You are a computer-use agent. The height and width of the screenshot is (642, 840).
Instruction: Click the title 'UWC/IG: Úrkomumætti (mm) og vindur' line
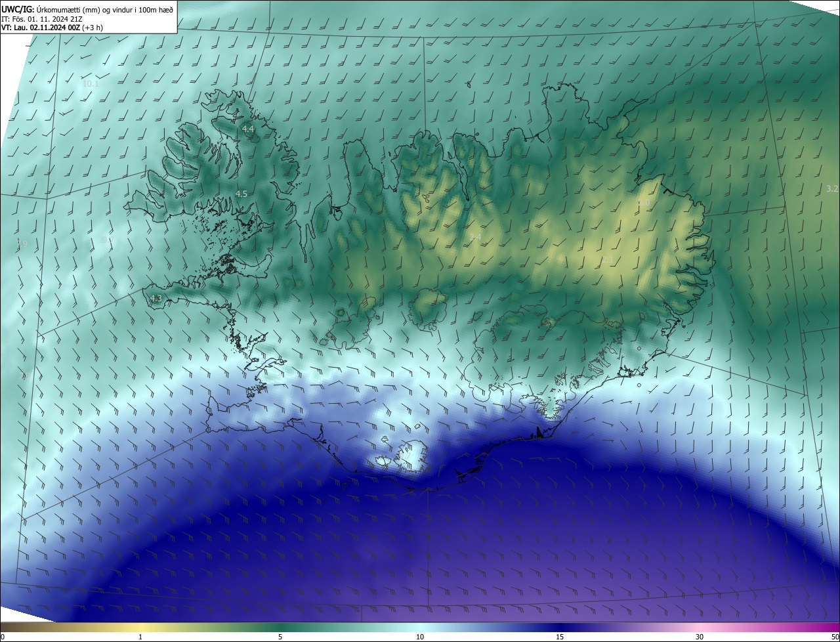click(x=87, y=9)
